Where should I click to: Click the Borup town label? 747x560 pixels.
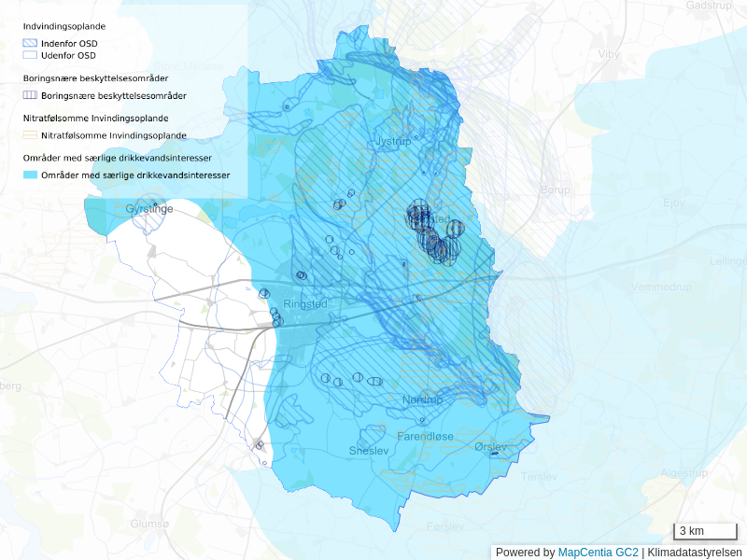pos(555,190)
